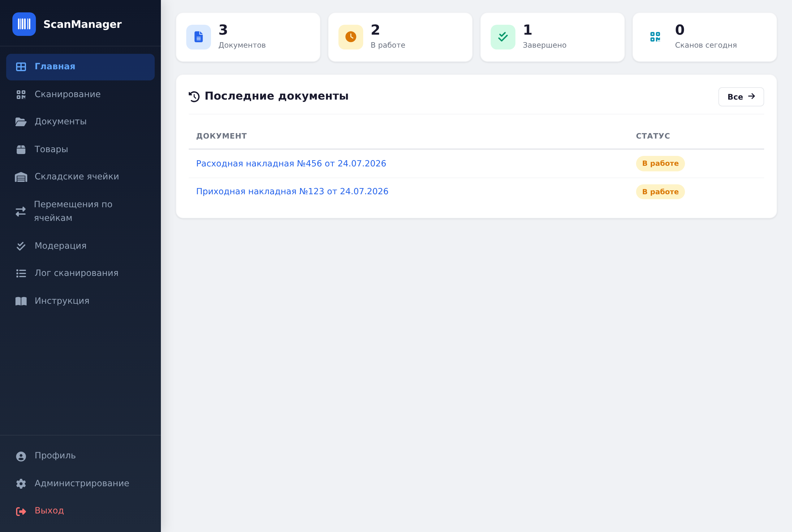Go to Сканирование section

[x=80, y=95]
